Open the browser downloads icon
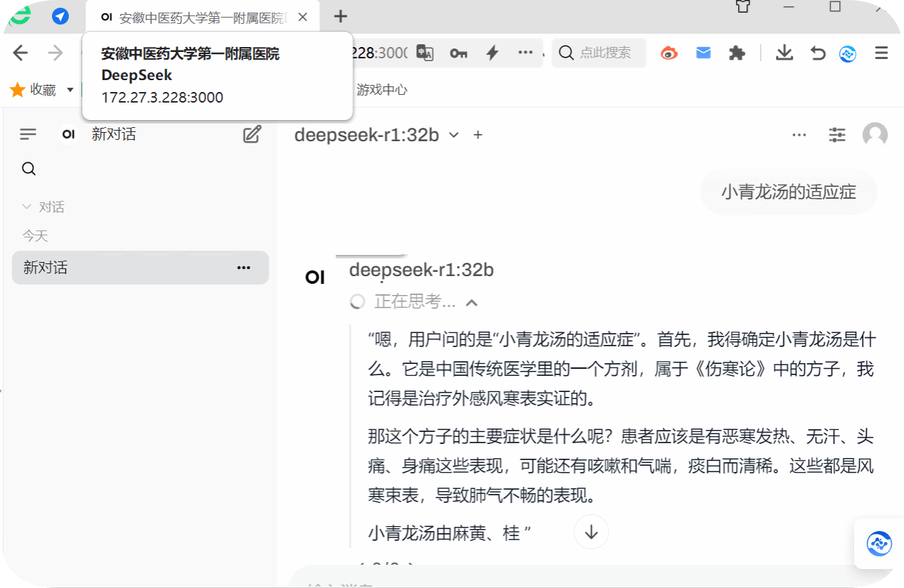904x588 pixels. tap(784, 53)
